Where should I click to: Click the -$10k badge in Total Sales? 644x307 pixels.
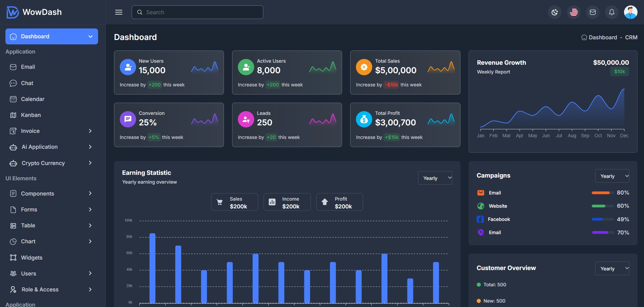[x=392, y=85]
